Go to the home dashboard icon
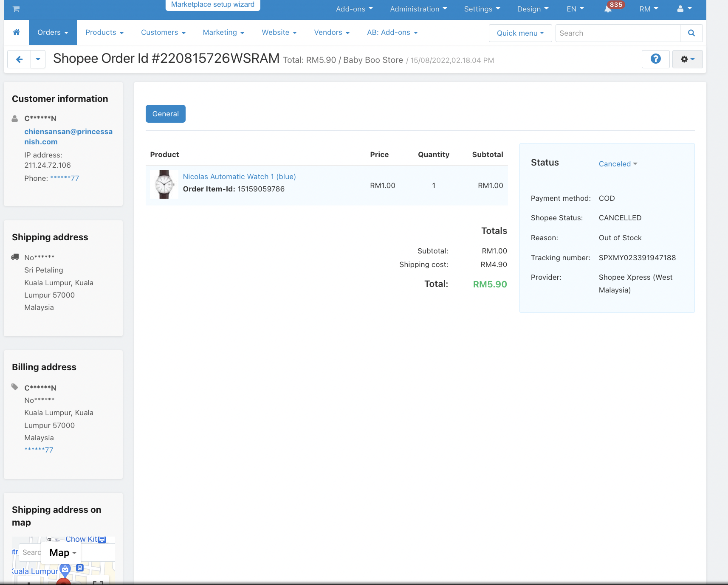Image resolution: width=728 pixels, height=585 pixels. click(17, 32)
